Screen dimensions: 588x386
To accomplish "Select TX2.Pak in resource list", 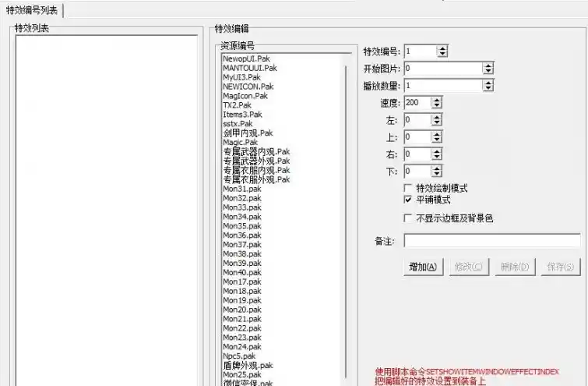I will (237, 105).
